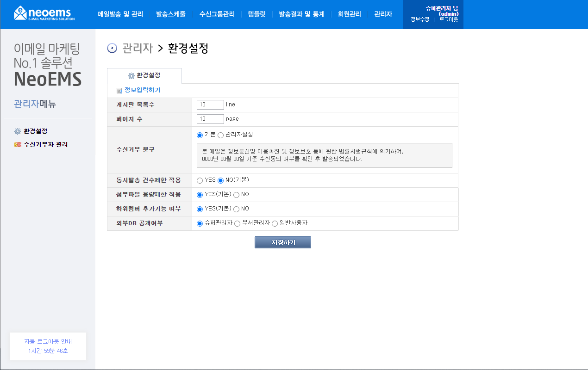Screen dimensions: 588x370
Task: Click the gear icon beside 환경설정 in sidebar
Action: pos(18,131)
